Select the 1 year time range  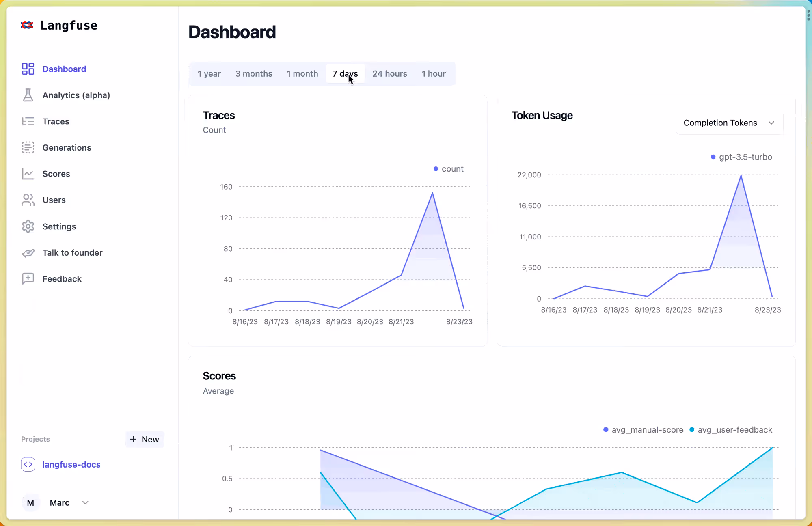pos(209,74)
